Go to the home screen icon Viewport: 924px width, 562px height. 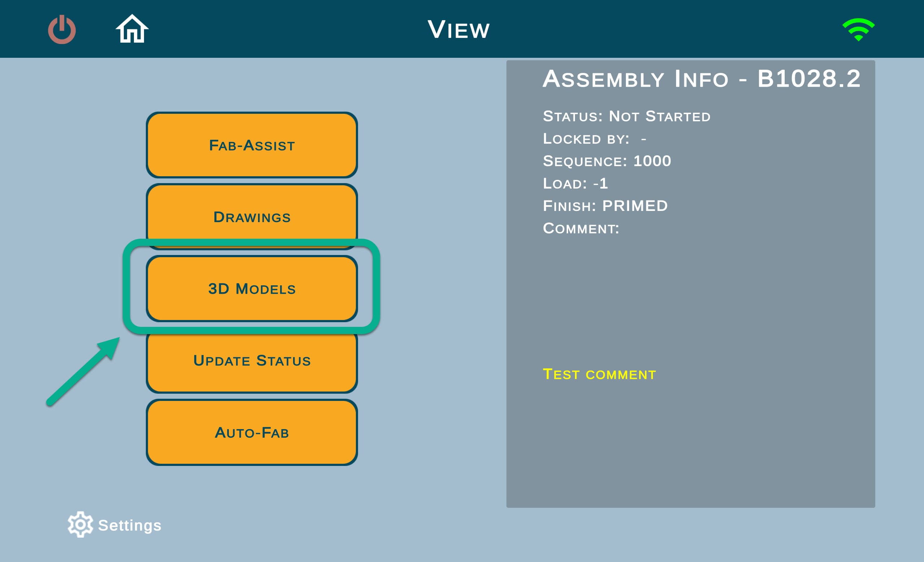(132, 29)
